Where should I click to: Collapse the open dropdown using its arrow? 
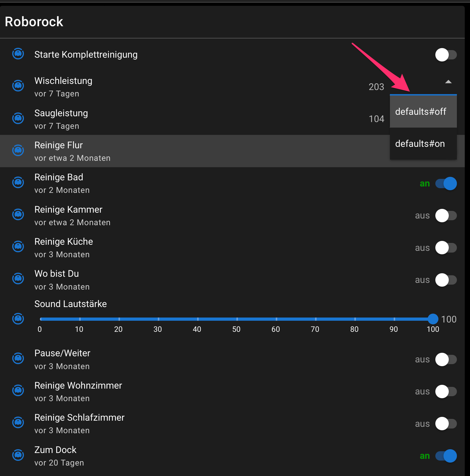pos(448,82)
